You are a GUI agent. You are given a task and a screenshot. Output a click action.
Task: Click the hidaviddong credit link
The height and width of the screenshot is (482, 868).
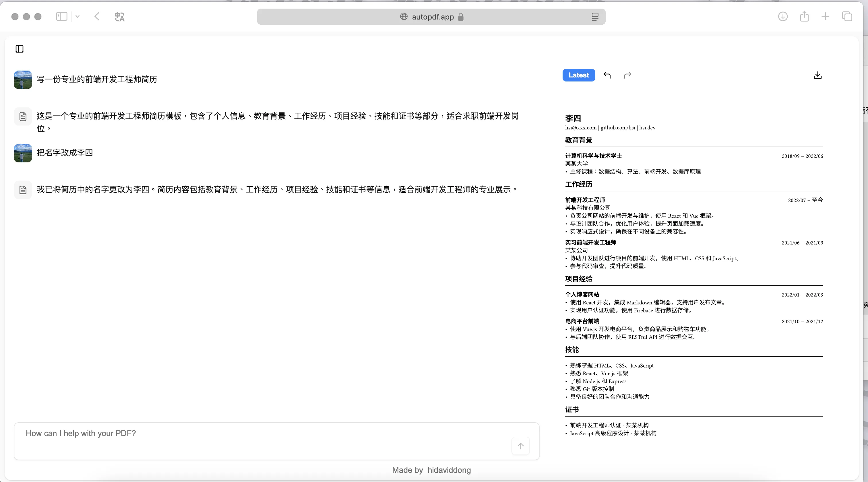tap(448, 470)
